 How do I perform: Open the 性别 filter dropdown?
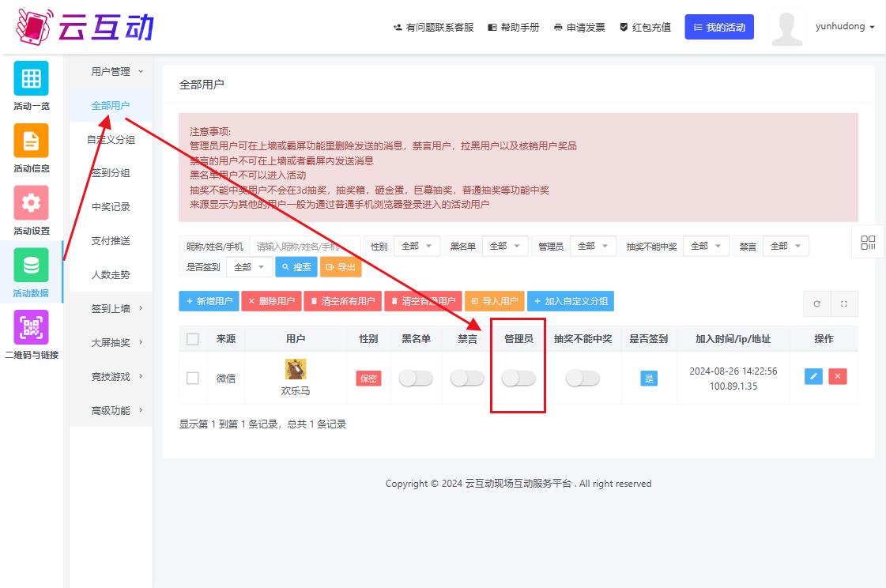click(x=417, y=247)
